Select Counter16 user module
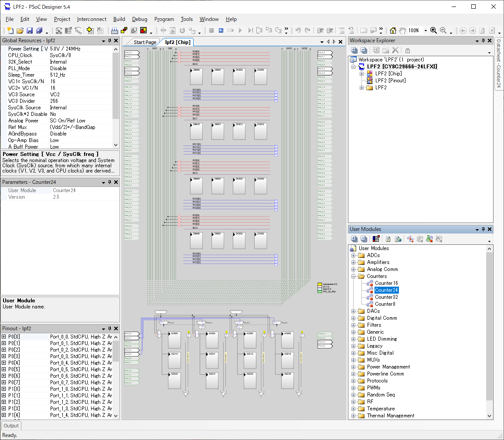Screen dimensions: 504x440 [x=386, y=283]
